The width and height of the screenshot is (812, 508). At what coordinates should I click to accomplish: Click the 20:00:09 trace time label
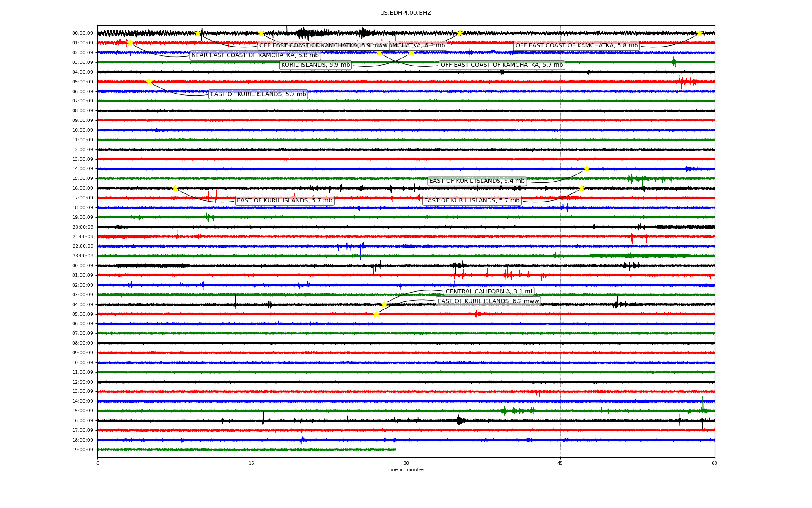click(82, 227)
